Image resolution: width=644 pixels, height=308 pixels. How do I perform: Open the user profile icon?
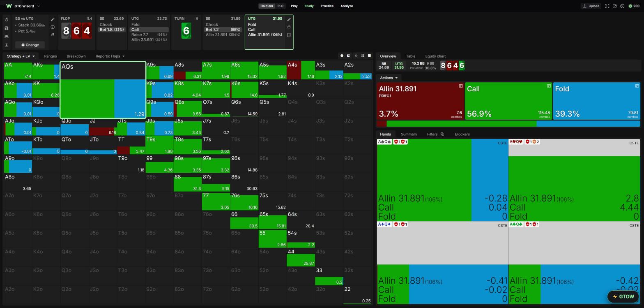[x=622, y=6]
